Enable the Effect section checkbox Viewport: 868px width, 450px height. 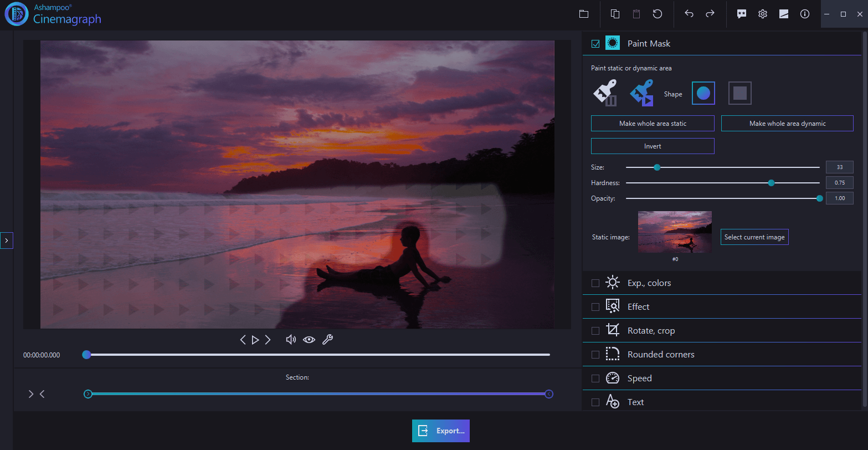point(595,306)
